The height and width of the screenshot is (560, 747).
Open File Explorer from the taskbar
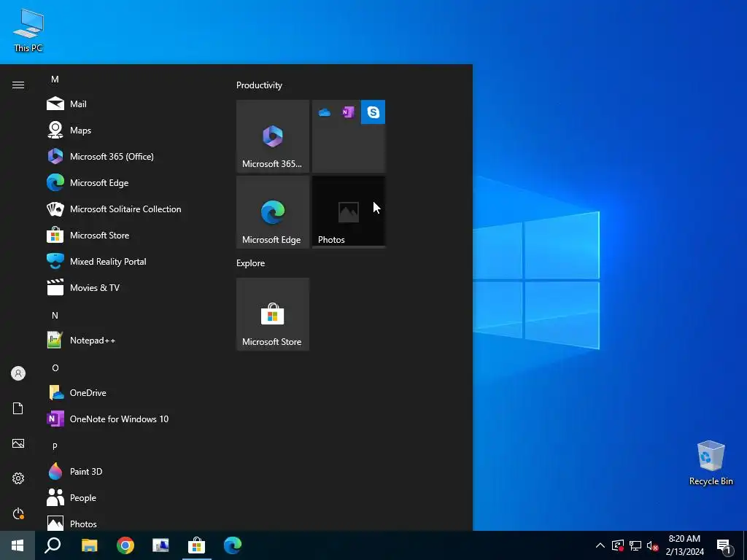pyautogui.click(x=89, y=545)
